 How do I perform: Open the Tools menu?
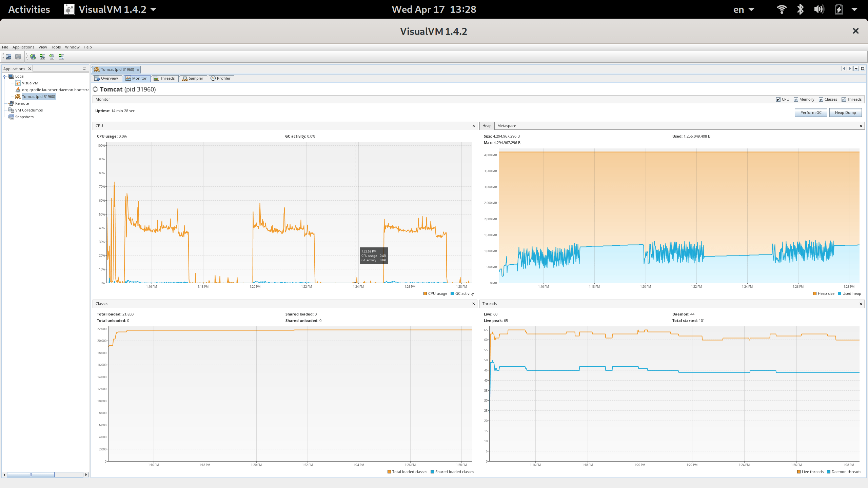click(x=56, y=47)
